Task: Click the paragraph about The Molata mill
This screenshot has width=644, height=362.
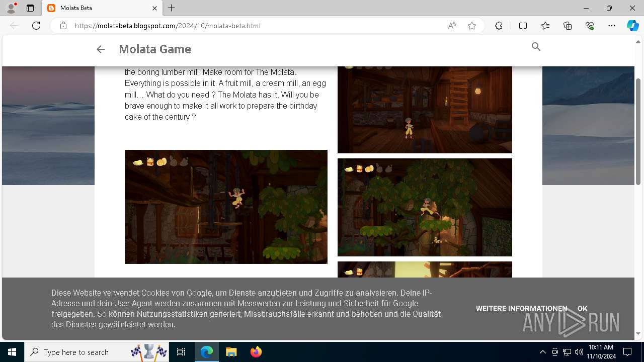Action: click(226, 95)
